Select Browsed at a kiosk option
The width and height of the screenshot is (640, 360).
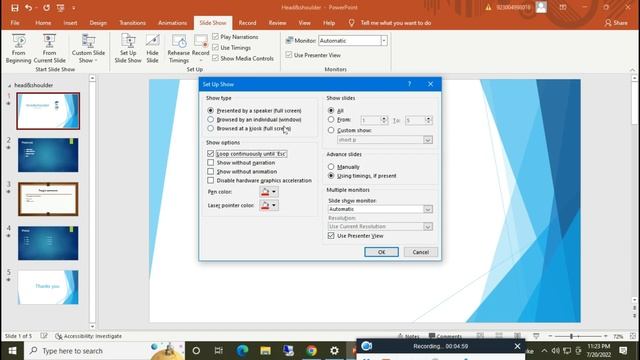211,129
